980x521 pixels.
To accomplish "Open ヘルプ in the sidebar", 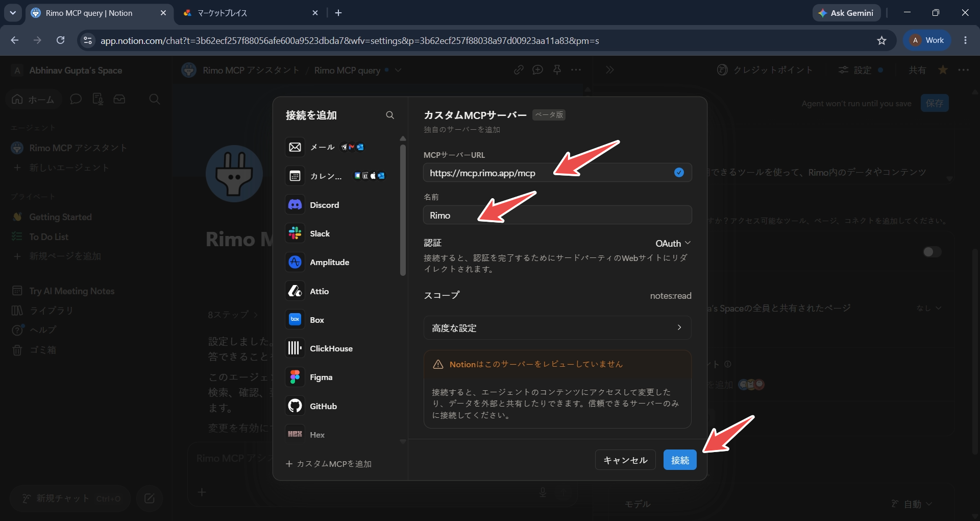I will [42, 330].
